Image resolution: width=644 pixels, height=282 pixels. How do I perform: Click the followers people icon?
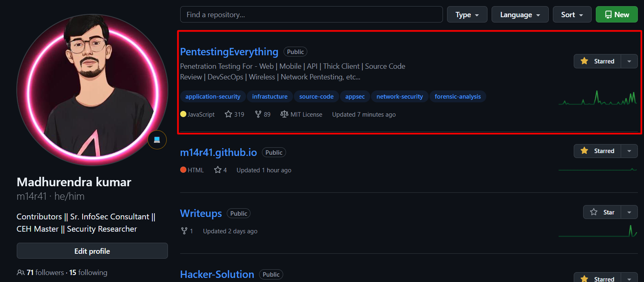tap(20, 273)
